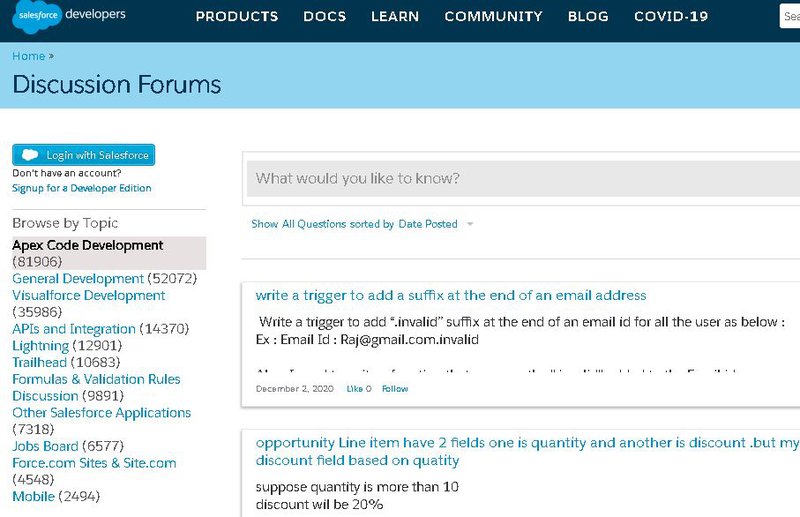800x517 pixels.
Task: Expand the Date Posted sort dropdown arrow
Action: (470, 224)
